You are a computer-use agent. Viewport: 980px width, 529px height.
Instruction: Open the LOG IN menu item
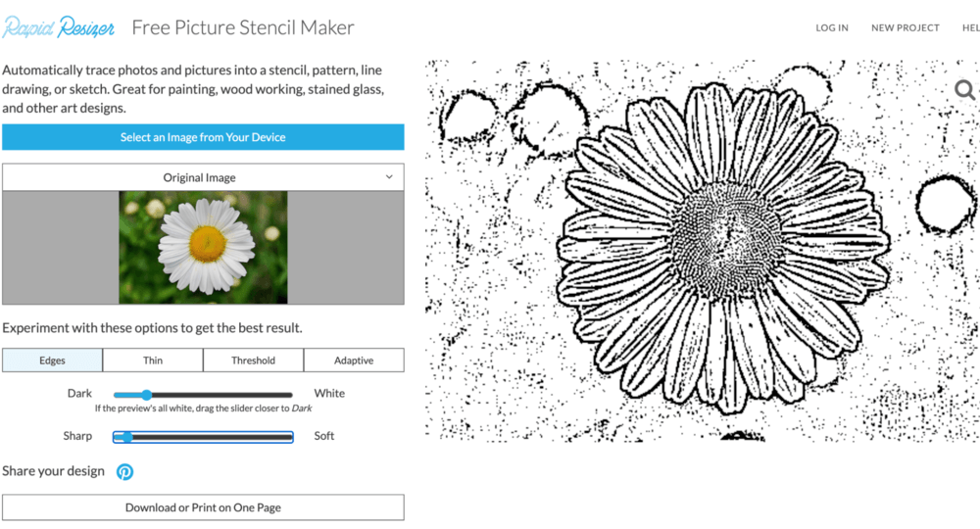click(x=832, y=28)
